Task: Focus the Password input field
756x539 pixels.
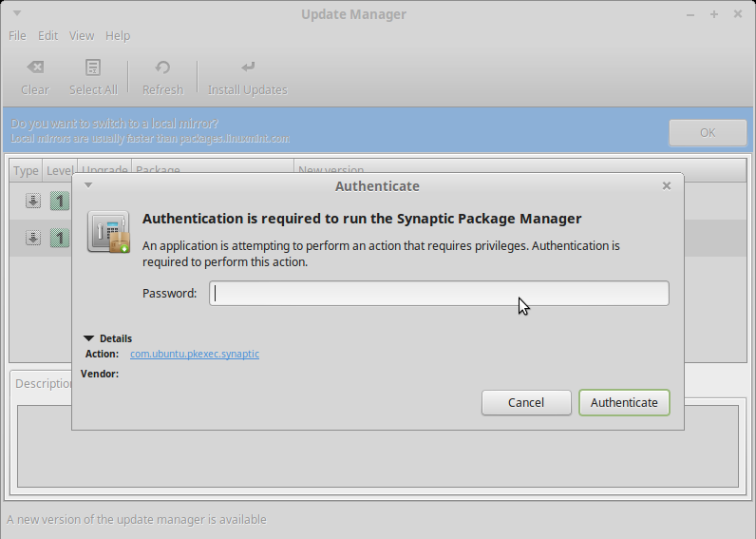Action: click(439, 294)
